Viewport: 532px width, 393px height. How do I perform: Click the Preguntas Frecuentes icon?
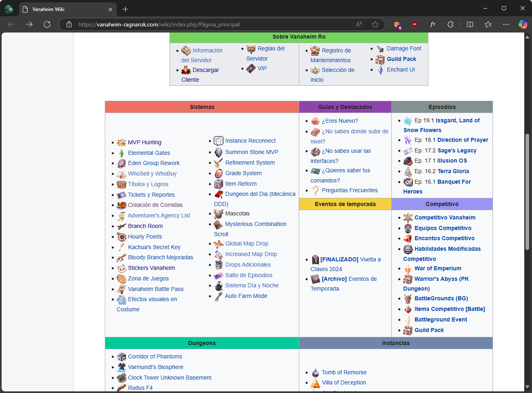[x=315, y=190]
